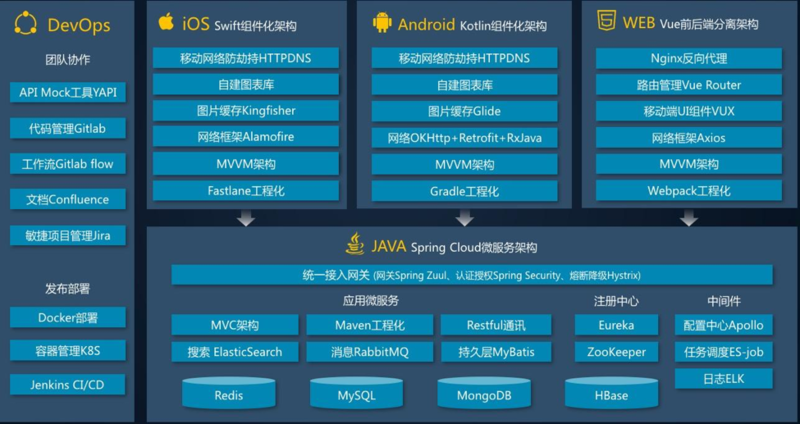The image size is (800, 424).
Task: Click the 中间件 label
Action: [723, 301]
